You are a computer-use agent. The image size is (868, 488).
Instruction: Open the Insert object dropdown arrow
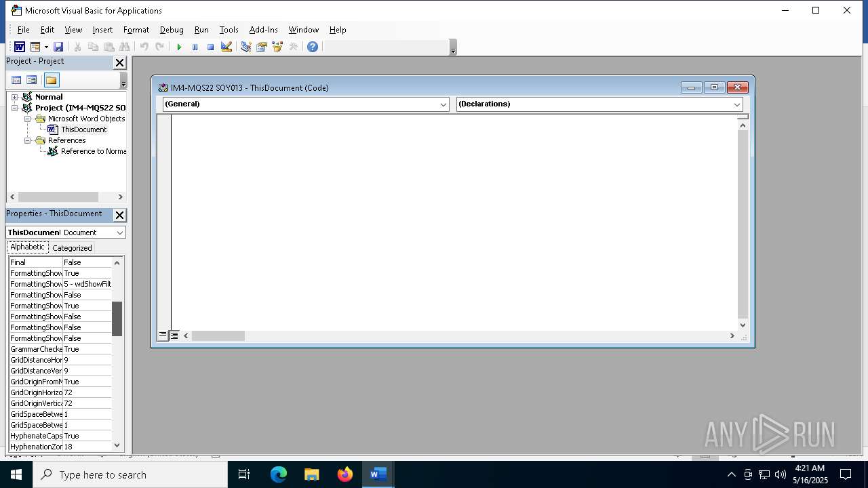pos(46,47)
